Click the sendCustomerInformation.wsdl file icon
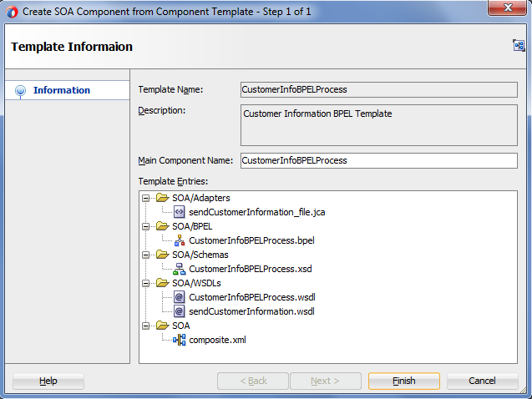This screenshot has height=399, width=532. [x=179, y=311]
